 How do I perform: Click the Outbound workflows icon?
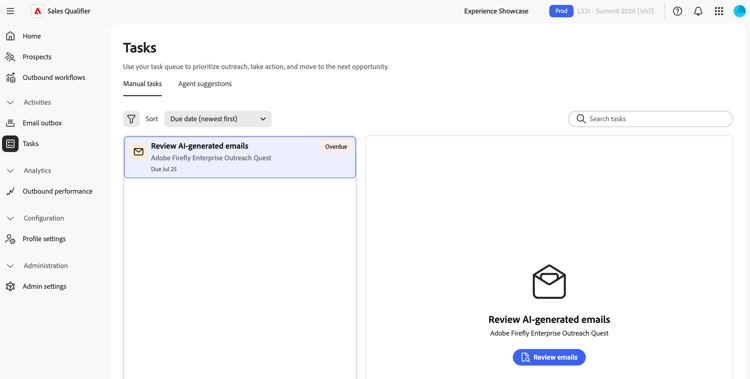10,78
